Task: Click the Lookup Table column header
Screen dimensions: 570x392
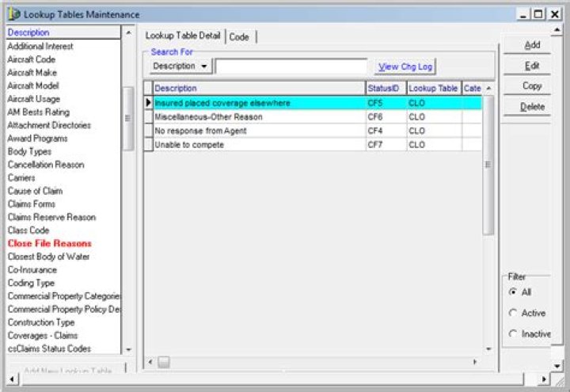Action: click(434, 89)
